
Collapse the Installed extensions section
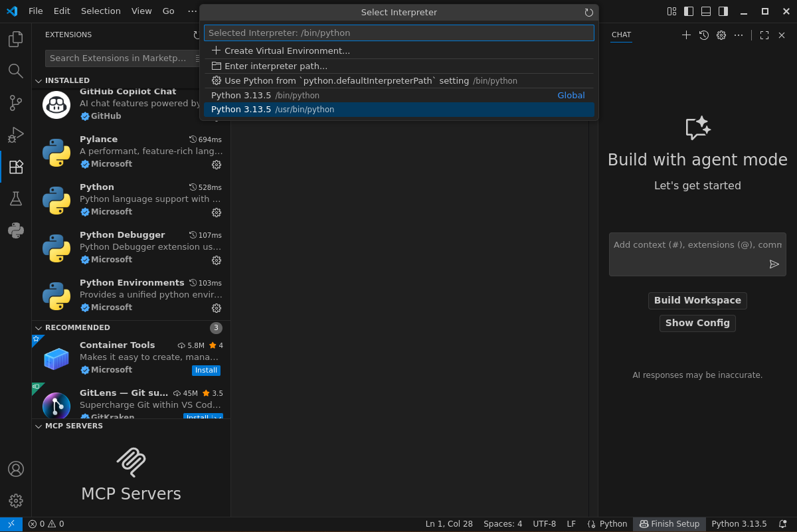[x=39, y=81]
